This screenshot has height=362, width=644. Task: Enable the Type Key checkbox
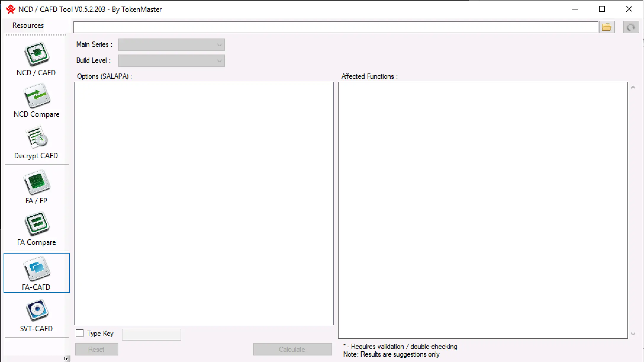click(x=80, y=334)
